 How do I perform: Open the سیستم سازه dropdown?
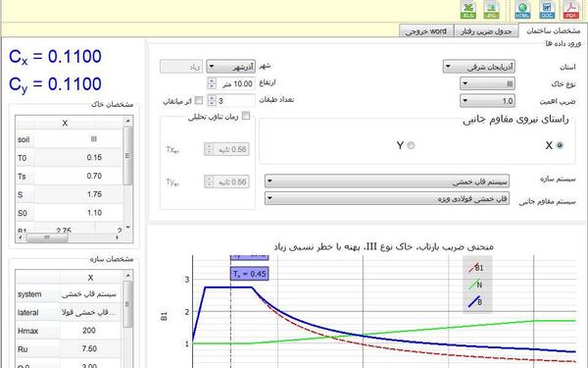[387, 182]
